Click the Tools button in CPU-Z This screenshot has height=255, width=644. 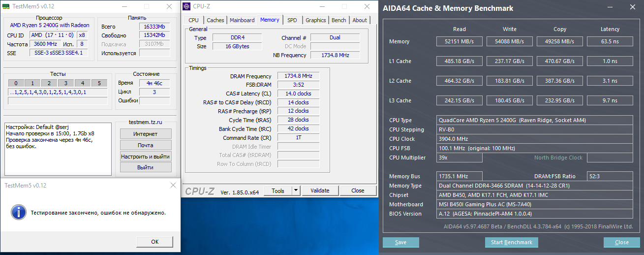(x=278, y=191)
